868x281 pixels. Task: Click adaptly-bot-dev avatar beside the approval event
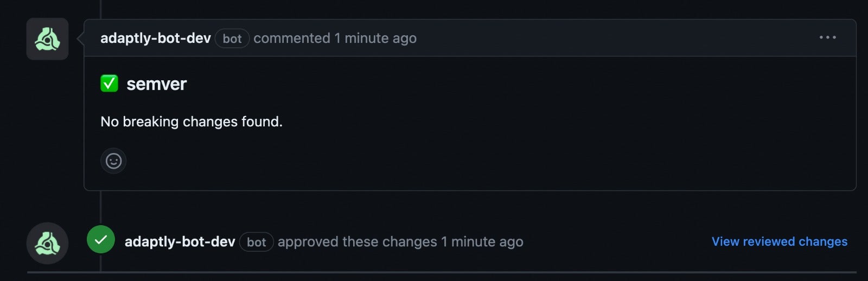pyautogui.click(x=47, y=243)
